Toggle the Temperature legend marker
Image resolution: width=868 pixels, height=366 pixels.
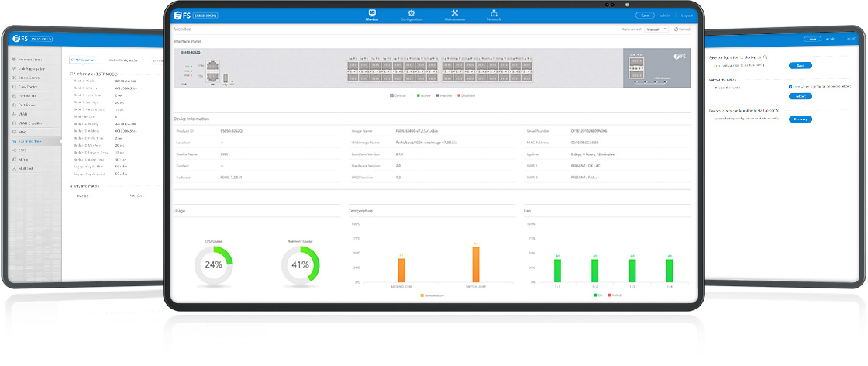pyautogui.click(x=422, y=295)
